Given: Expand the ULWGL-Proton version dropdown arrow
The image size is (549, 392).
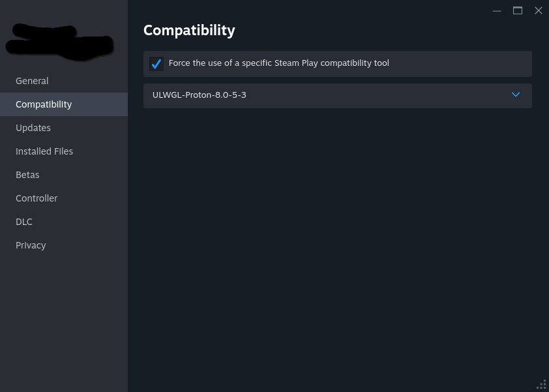Looking at the screenshot, I should click(516, 95).
